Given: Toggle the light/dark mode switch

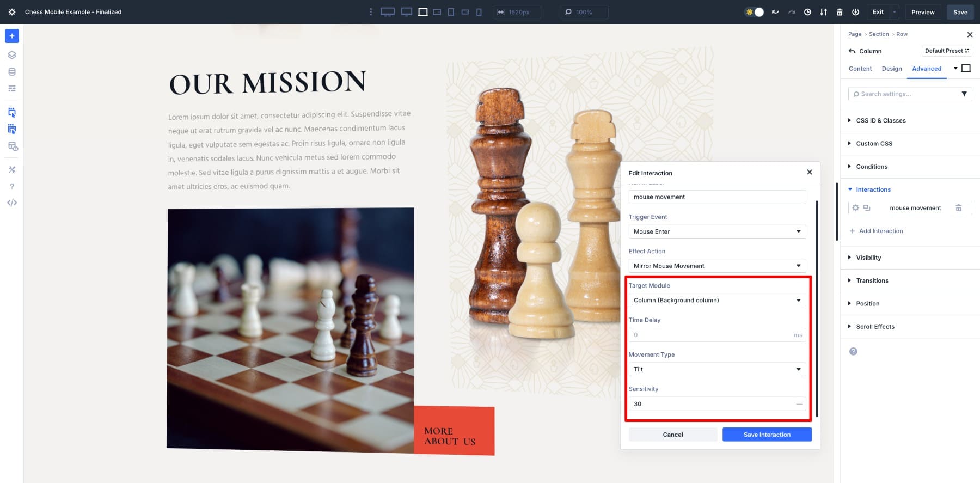Looking at the screenshot, I should 754,12.
